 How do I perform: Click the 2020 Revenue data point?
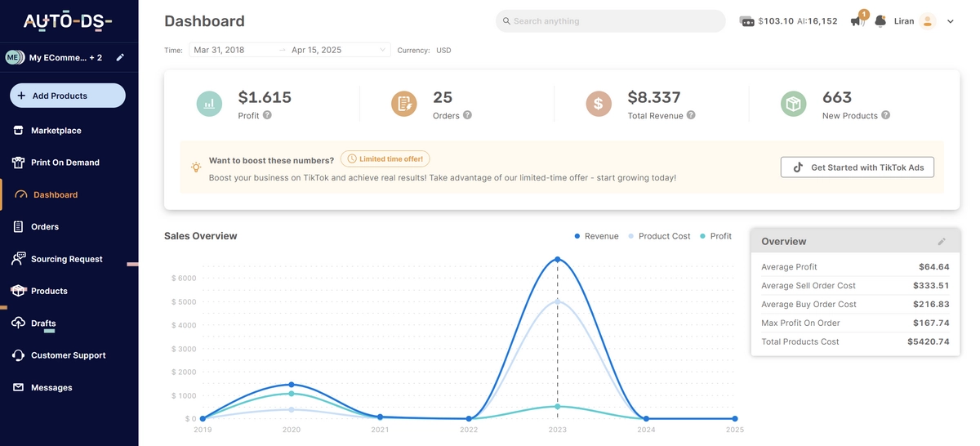pos(292,385)
